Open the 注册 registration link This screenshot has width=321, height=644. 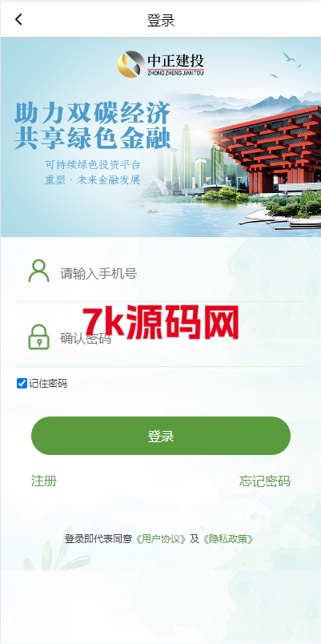pos(44,481)
